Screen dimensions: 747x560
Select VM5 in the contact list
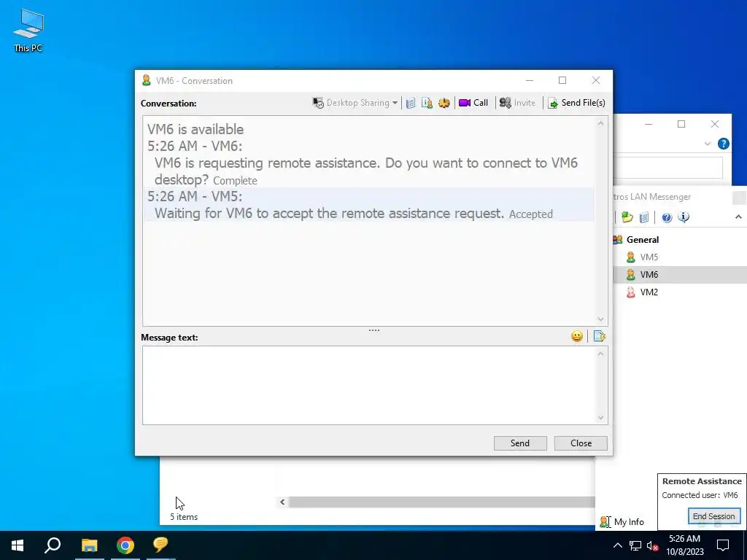click(649, 257)
